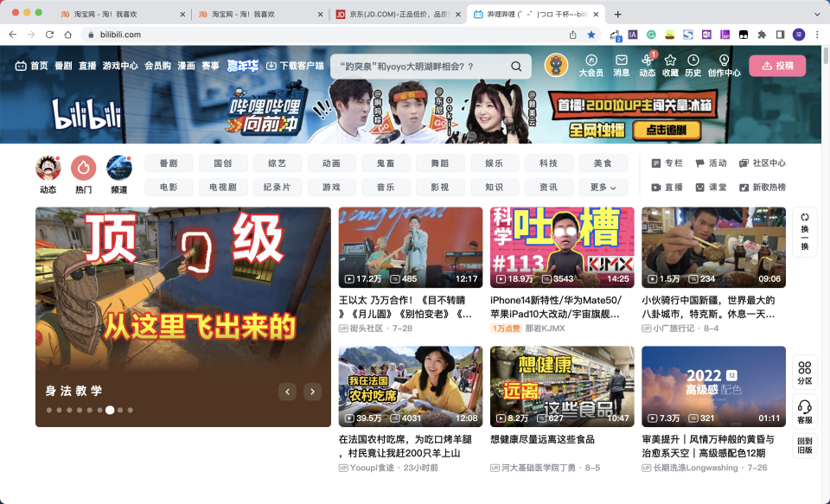Open the 历史 history clock icon

click(693, 66)
